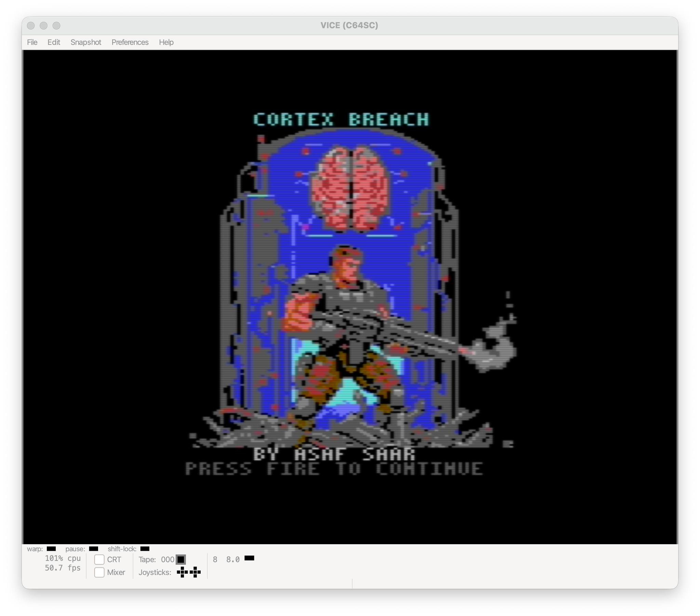Open the Preferences menu
700x616 pixels.
pyautogui.click(x=130, y=42)
